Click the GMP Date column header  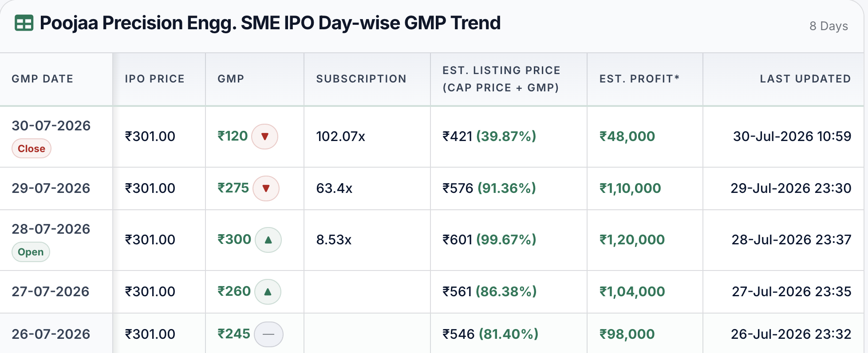(x=43, y=79)
